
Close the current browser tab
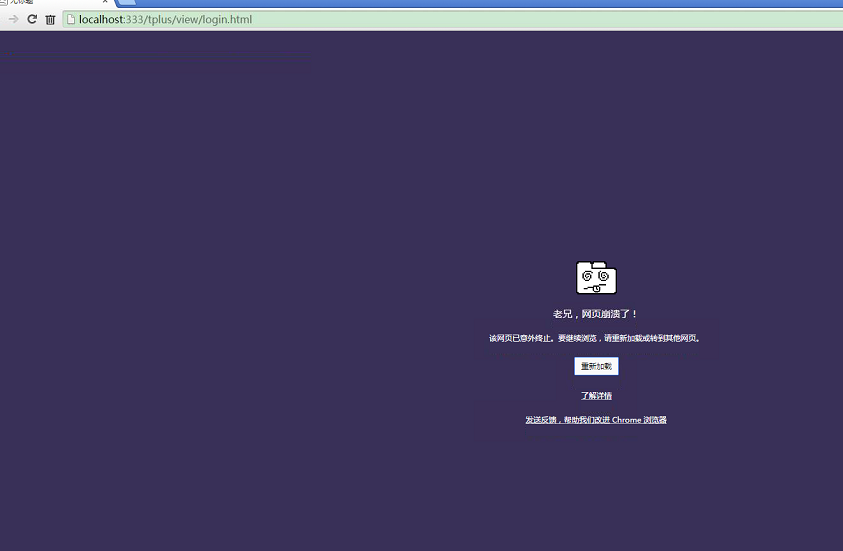(105, 2)
